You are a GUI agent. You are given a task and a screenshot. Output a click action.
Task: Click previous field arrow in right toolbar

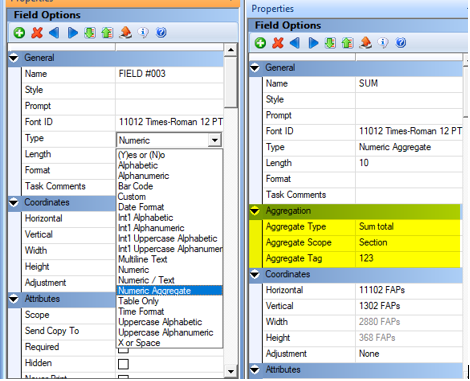295,43
